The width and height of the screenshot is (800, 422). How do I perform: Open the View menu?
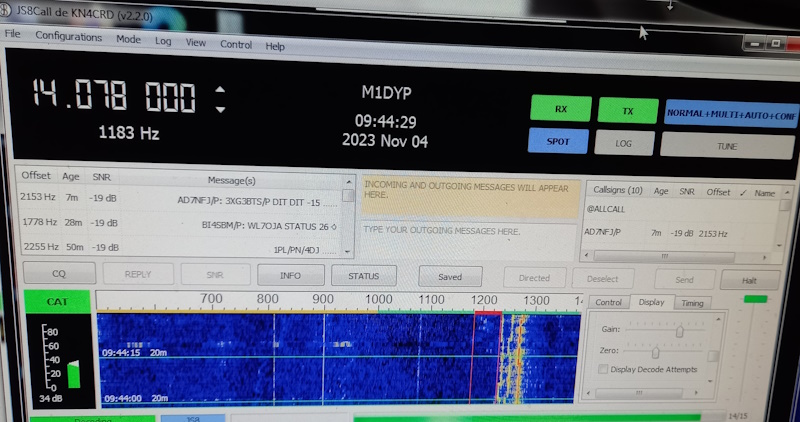click(x=195, y=43)
